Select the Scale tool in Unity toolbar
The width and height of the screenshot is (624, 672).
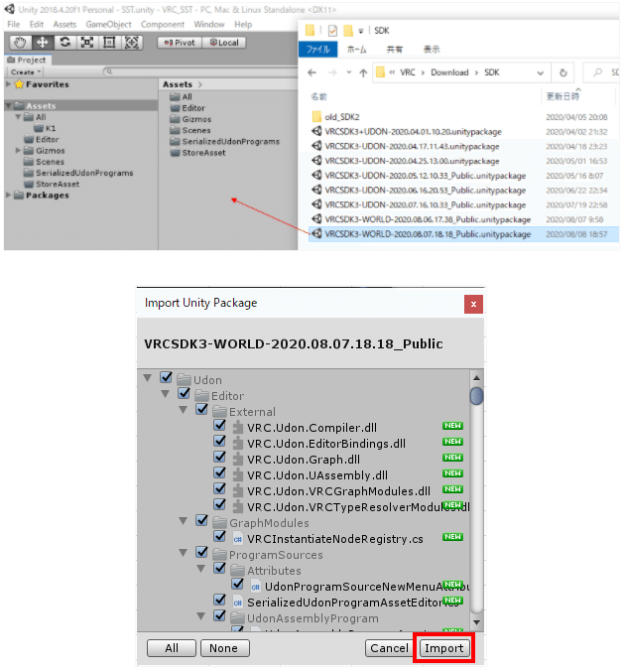point(87,43)
